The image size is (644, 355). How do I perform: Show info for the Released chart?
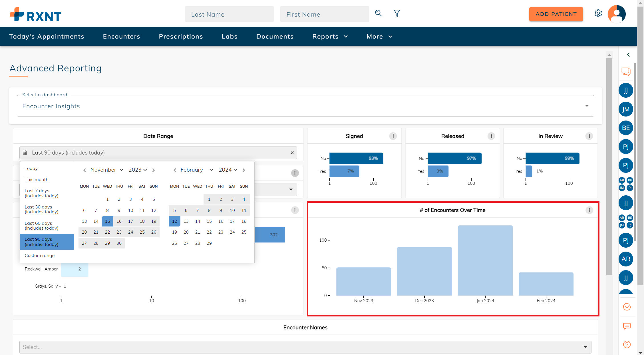[x=491, y=136]
